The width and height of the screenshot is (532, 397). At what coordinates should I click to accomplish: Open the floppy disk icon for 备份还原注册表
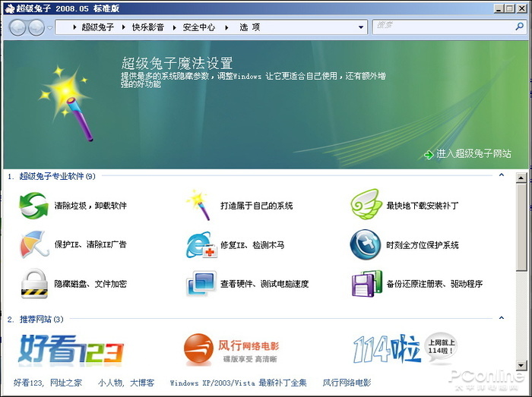365,284
